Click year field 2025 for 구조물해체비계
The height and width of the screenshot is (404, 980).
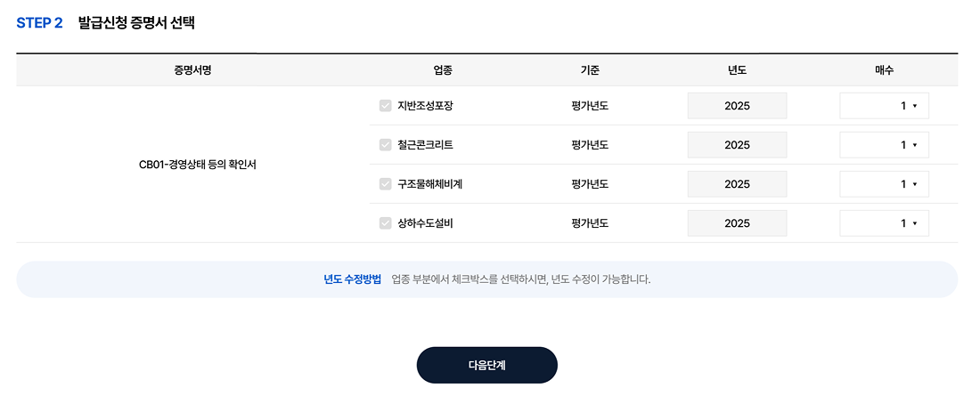tap(737, 184)
